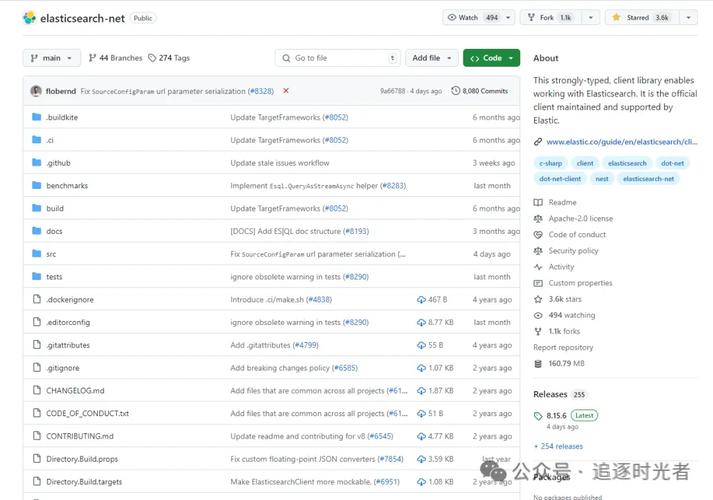Click the Go to file search field
The height and width of the screenshot is (500, 713).
tap(338, 58)
